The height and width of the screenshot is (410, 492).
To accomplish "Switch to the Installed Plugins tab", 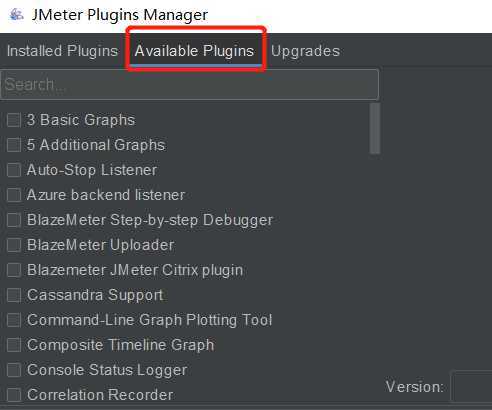I will click(62, 51).
